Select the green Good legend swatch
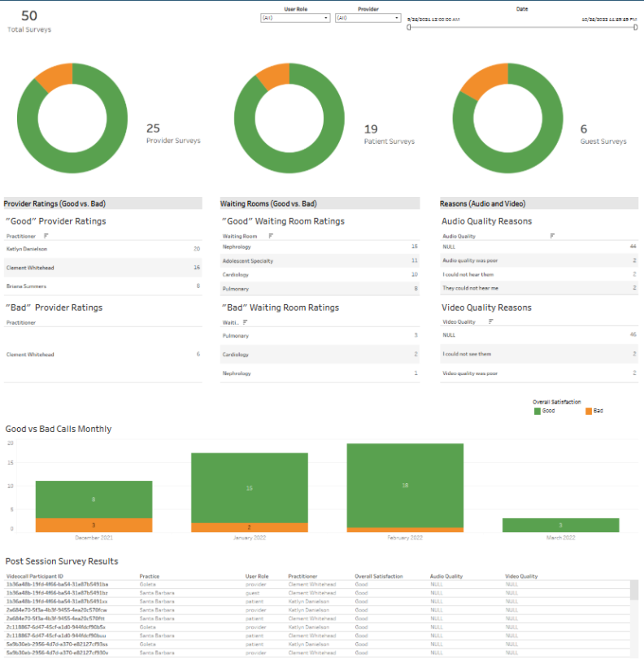Image resolution: width=644 pixels, height=659 pixels. pos(537,411)
